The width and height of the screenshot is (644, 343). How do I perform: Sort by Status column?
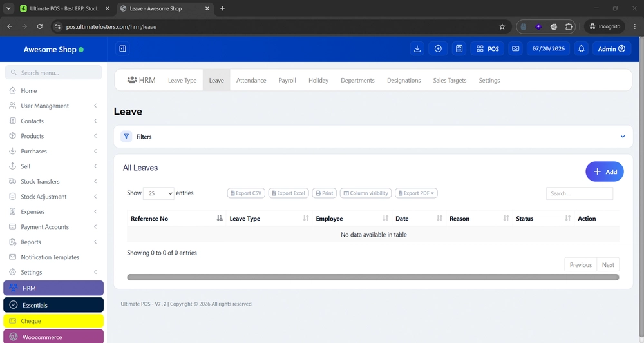pyautogui.click(x=544, y=219)
